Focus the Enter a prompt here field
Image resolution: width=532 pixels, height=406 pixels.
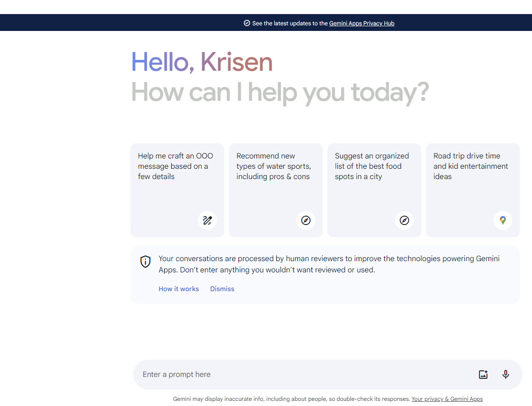[x=300, y=374]
